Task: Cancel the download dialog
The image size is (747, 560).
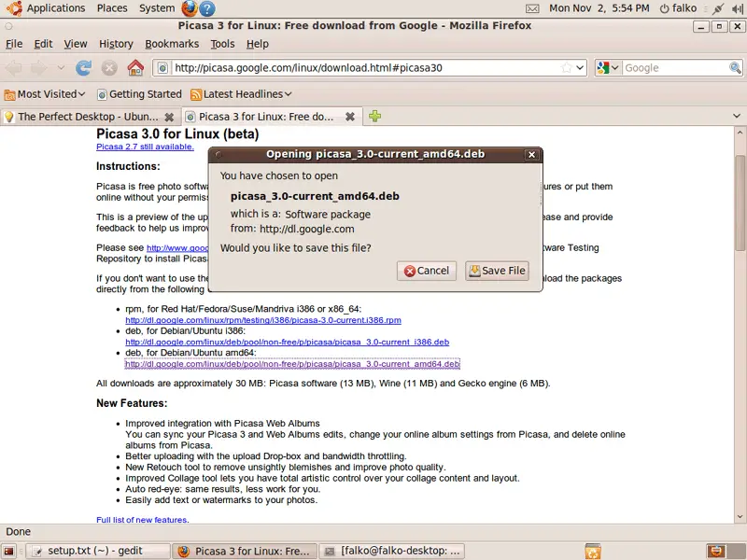Action: coord(426,271)
